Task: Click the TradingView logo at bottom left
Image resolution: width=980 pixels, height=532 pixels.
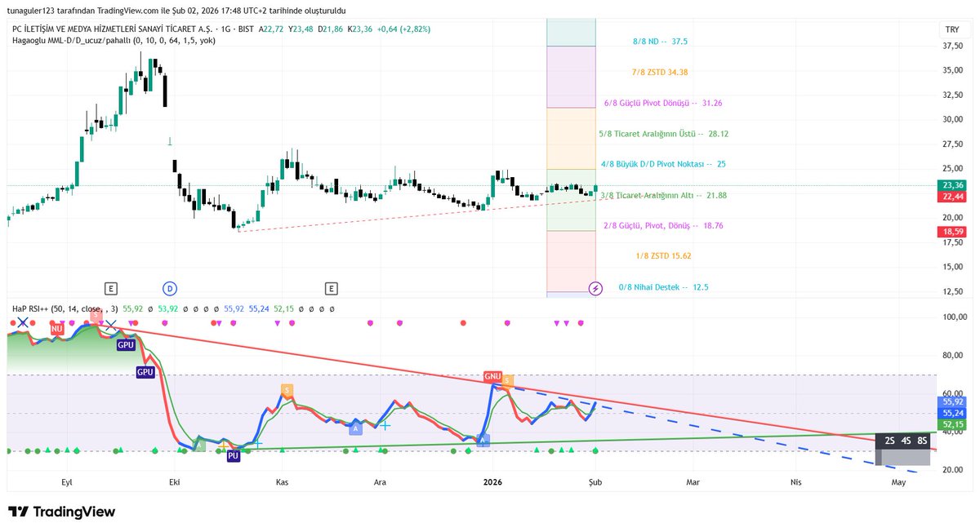Action: click(x=61, y=510)
